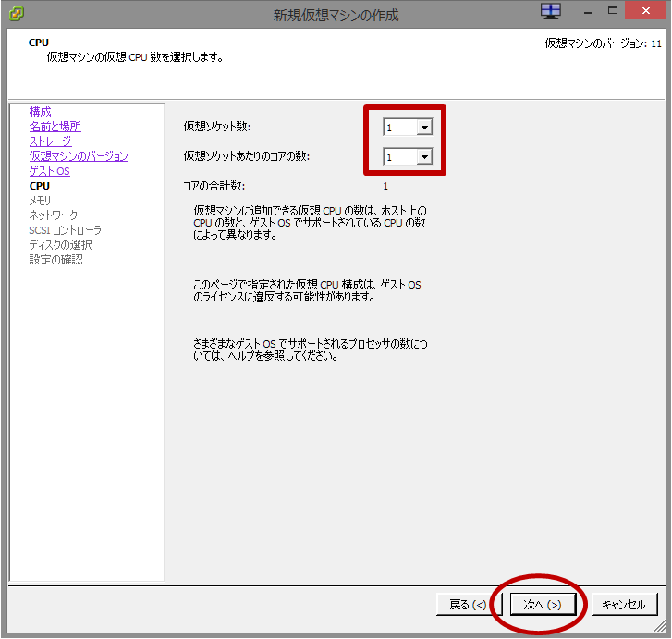Open the 仮想ソケット数 dropdown arrow
672x639 pixels.
(x=424, y=127)
